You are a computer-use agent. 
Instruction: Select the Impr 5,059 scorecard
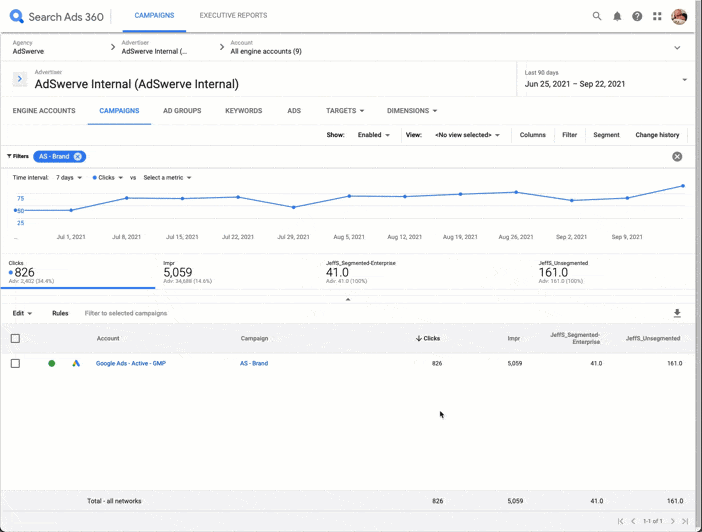[187, 272]
